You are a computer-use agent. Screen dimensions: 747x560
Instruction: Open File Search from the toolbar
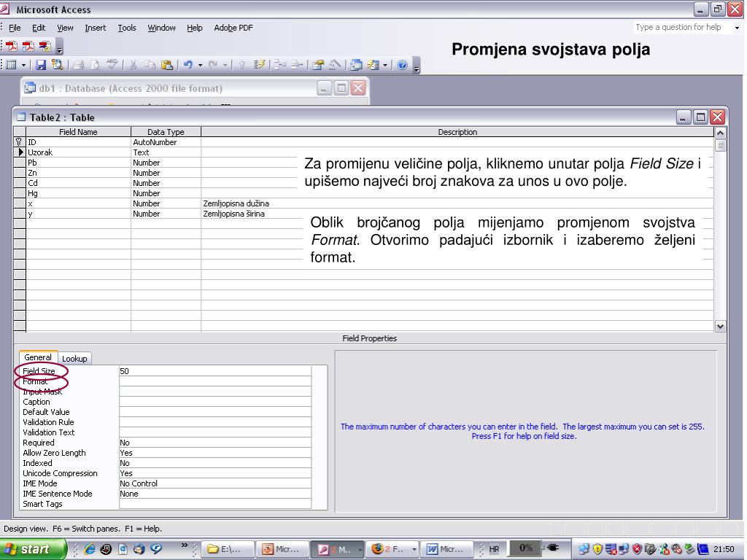coord(57,65)
